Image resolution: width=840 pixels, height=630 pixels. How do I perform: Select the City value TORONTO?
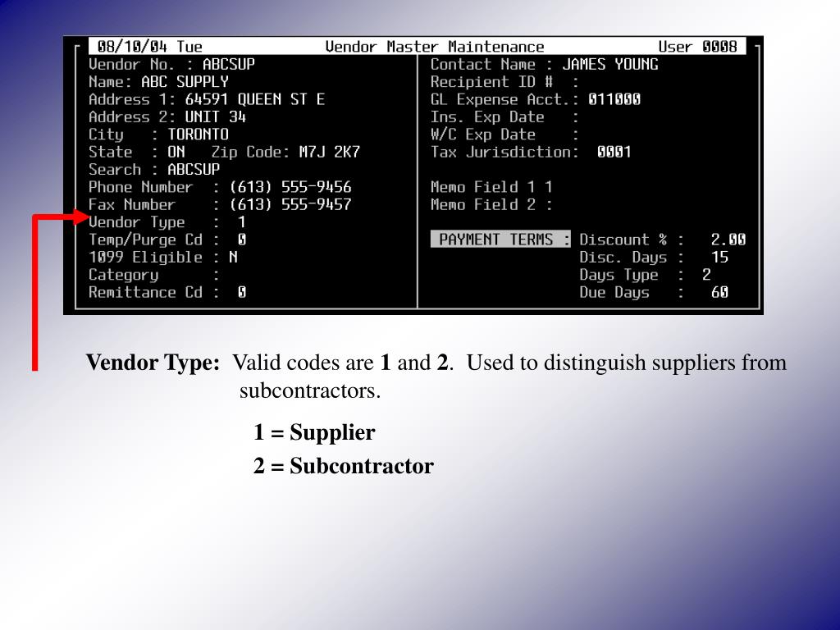tap(198, 135)
